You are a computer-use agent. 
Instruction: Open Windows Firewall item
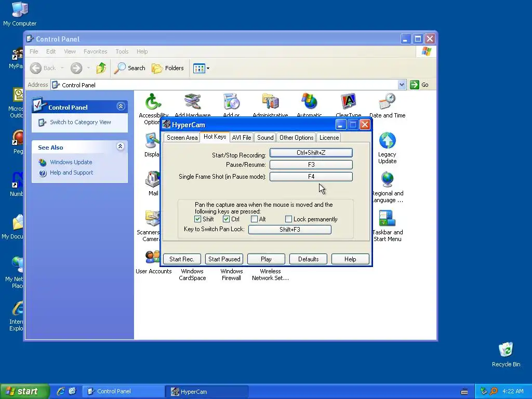231,274
